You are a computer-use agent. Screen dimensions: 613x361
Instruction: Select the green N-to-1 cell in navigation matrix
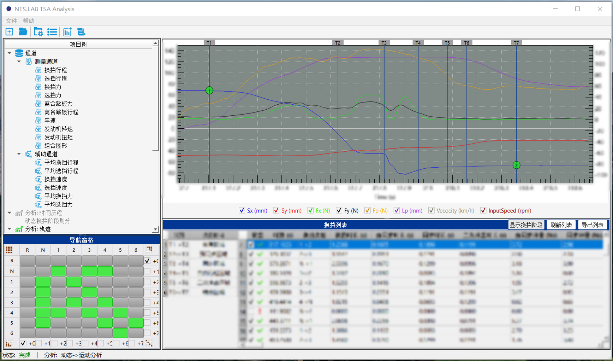click(x=58, y=271)
